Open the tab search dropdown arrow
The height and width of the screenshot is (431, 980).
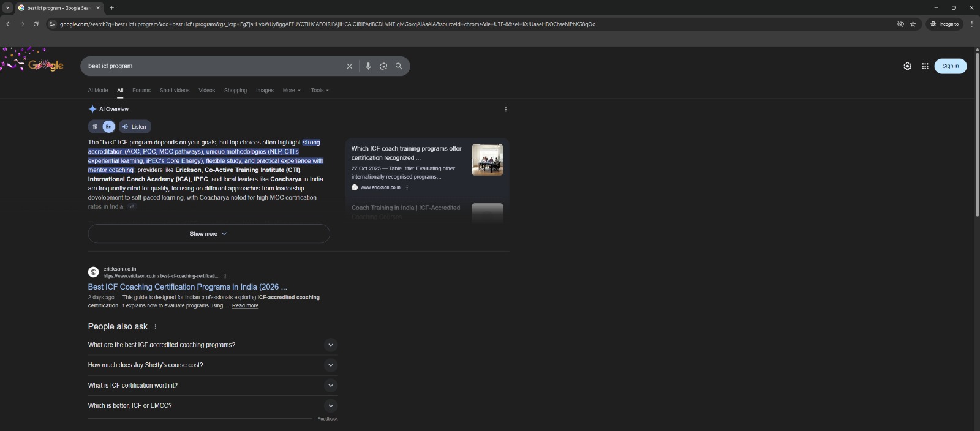coord(7,7)
